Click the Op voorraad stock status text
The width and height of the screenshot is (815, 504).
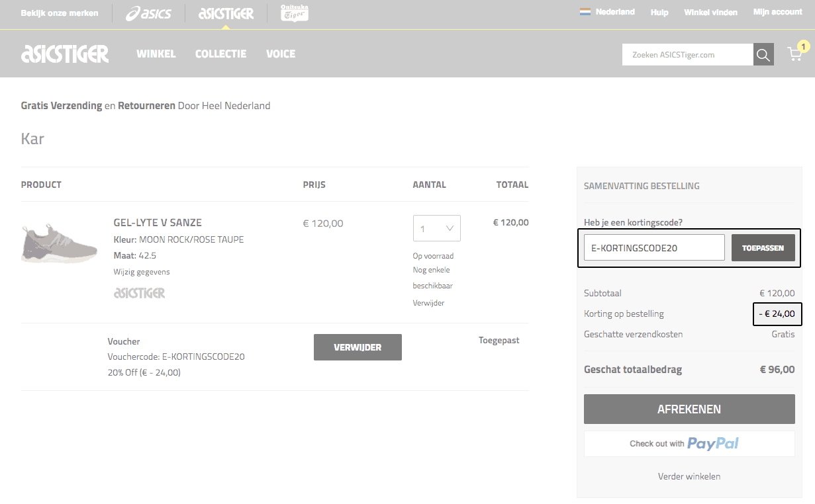pos(433,256)
